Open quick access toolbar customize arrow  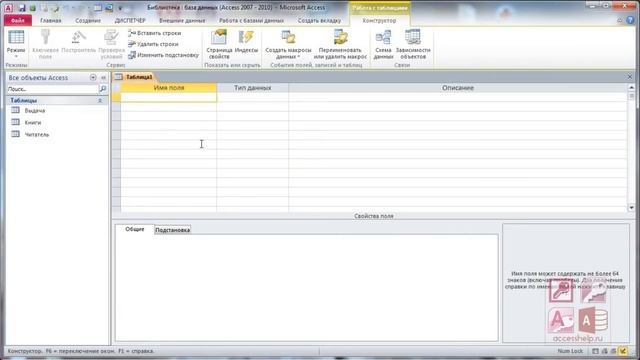pyautogui.click(x=120, y=8)
